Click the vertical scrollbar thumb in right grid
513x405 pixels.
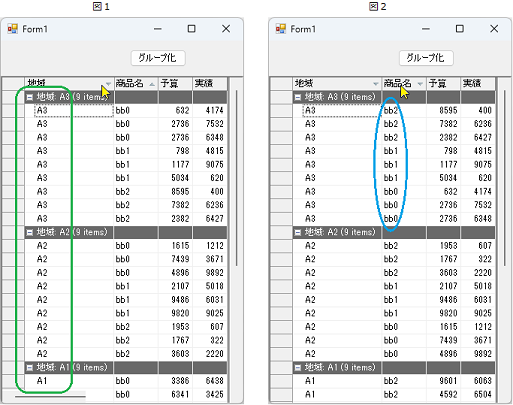pyautogui.click(x=505, y=178)
